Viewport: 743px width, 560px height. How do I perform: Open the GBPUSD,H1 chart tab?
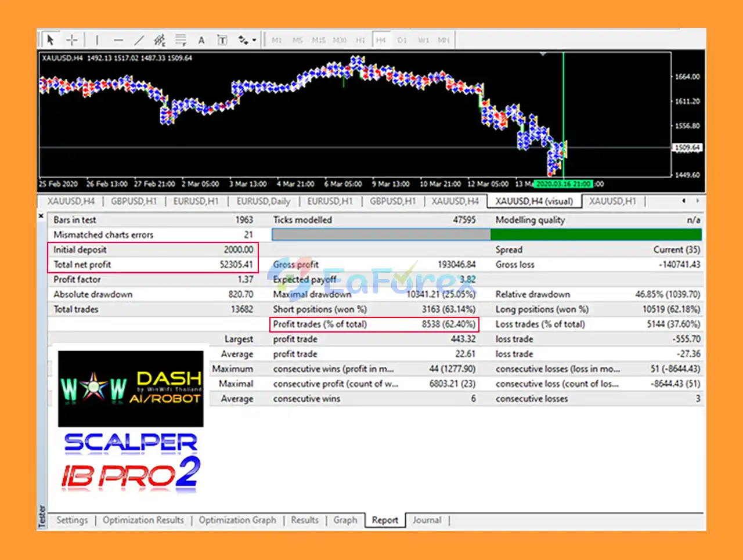pos(134,201)
